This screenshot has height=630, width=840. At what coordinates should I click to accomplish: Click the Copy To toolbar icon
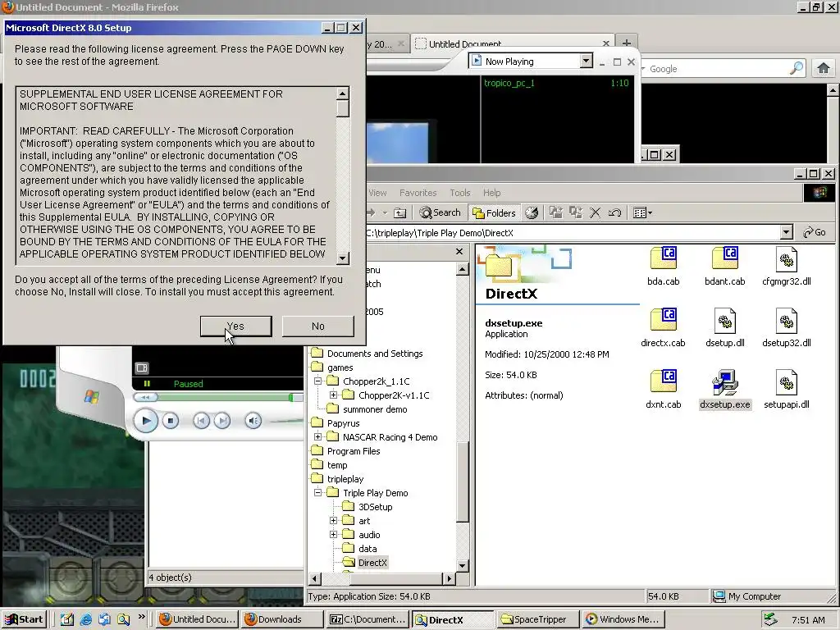coord(576,212)
